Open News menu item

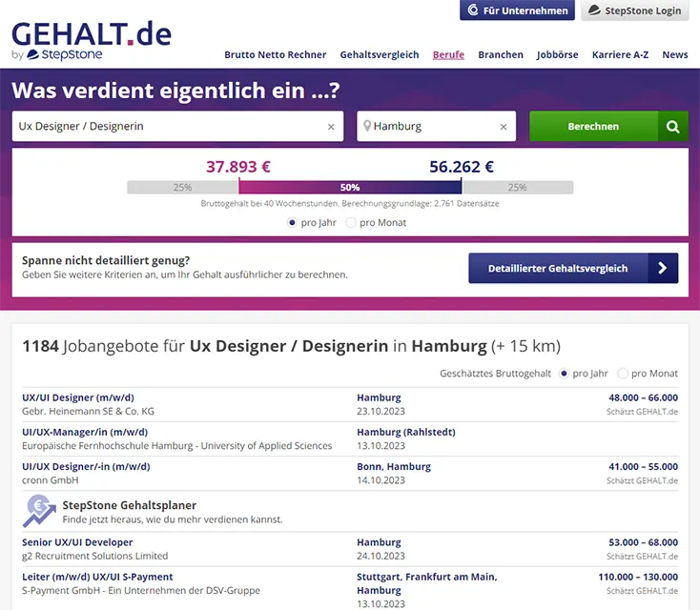coord(675,55)
